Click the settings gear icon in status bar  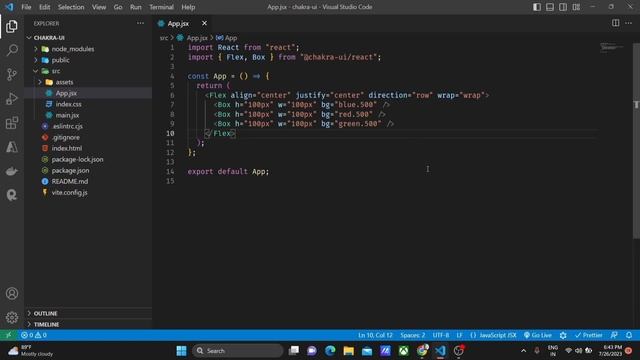point(563,335)
